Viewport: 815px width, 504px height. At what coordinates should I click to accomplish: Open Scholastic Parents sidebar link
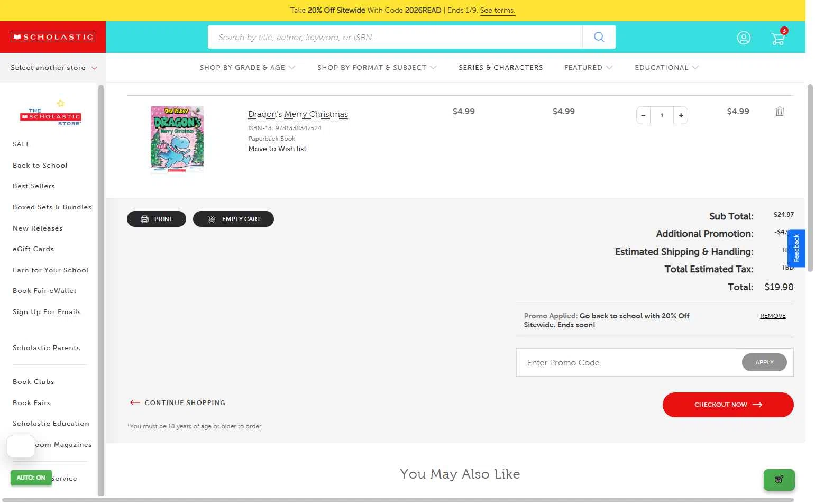pos(47,347)
